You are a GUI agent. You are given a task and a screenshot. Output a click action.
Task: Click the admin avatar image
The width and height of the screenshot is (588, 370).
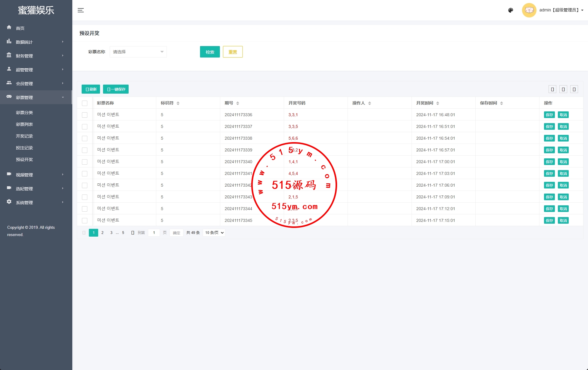tap(529, 10)
